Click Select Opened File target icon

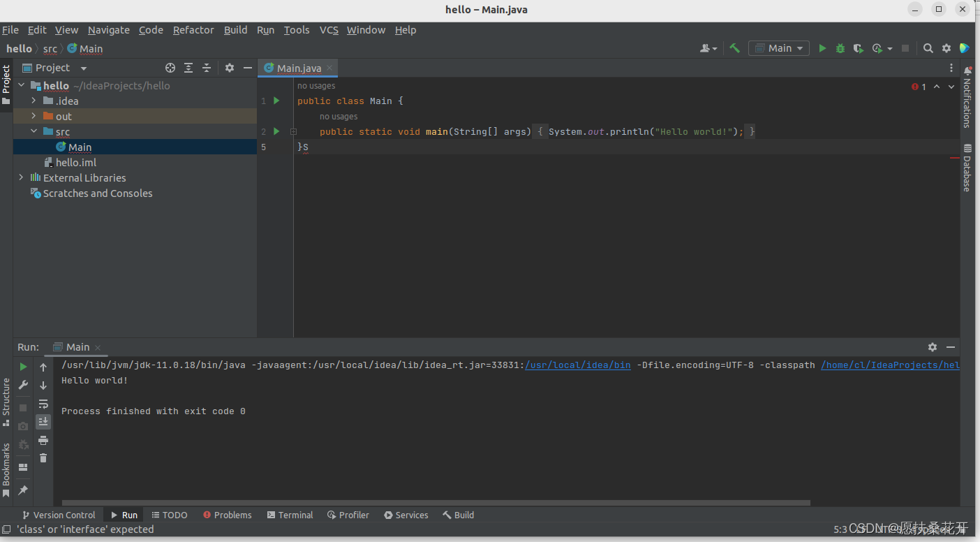170,68
